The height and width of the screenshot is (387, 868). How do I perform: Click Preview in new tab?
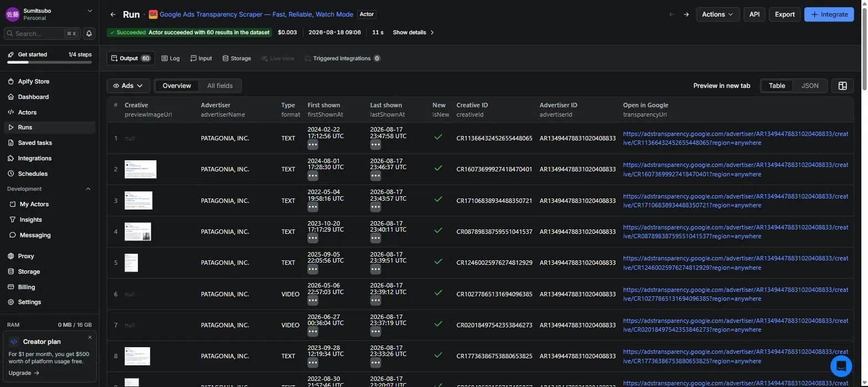pyautogui.click(x=722, y=86)
